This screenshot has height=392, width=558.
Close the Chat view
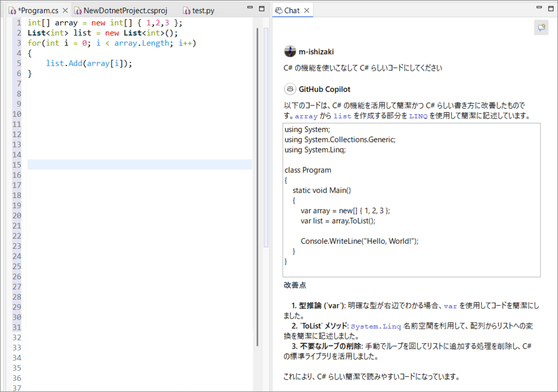coord(305,10)
